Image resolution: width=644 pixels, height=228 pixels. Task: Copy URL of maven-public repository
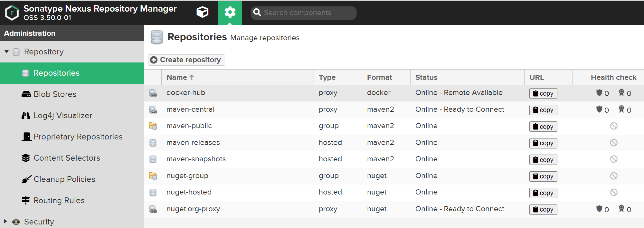543,127
